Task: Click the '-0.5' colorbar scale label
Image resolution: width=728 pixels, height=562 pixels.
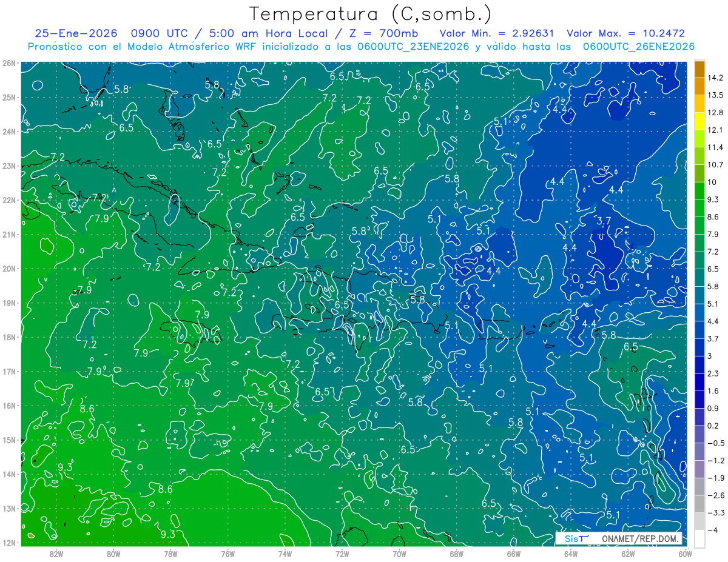Action: [717, 443]
